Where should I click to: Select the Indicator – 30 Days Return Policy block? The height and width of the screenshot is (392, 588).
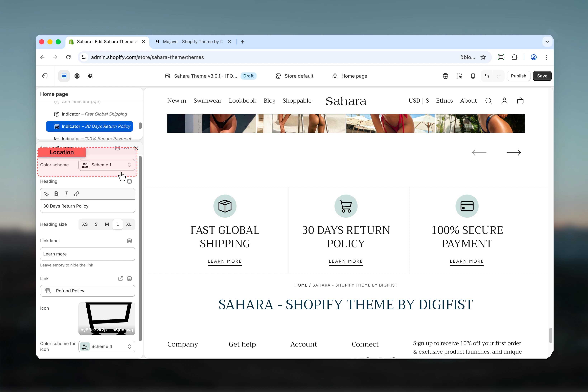point(89,126)
